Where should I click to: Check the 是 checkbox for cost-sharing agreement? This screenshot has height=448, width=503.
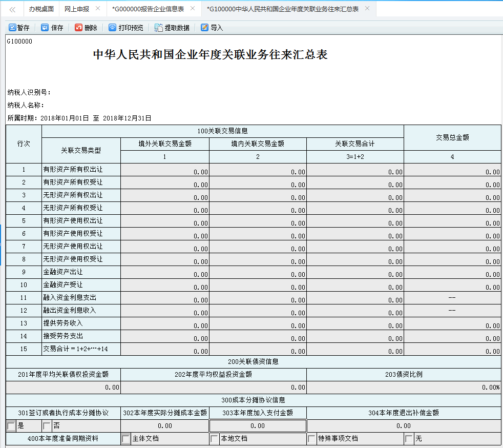tap(11, 426)
